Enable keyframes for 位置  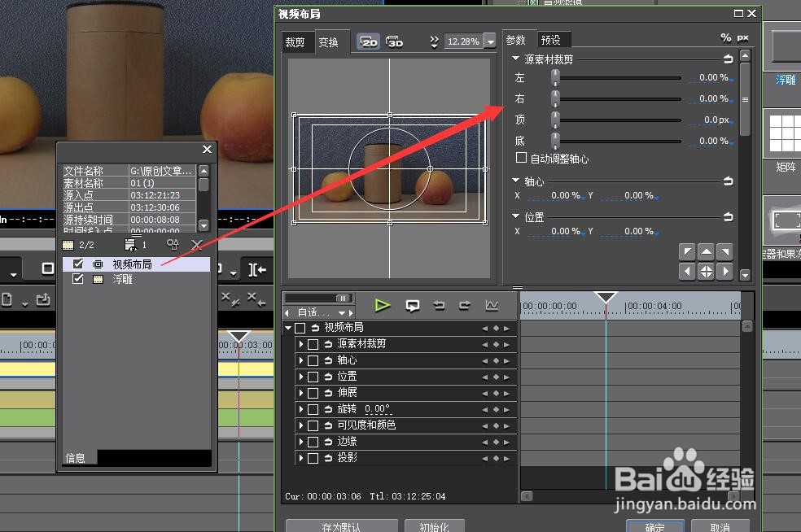coord(313,377)
